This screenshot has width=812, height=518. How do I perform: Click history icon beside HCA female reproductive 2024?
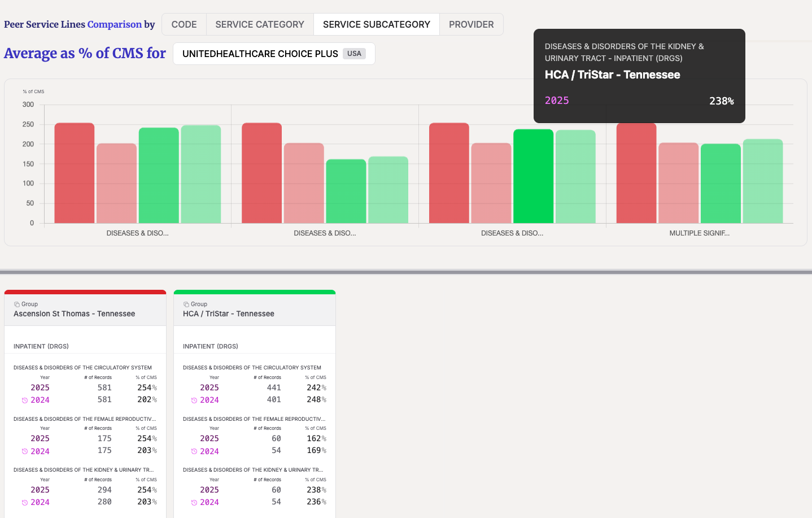pyautogui.click(x=194, y=451)
